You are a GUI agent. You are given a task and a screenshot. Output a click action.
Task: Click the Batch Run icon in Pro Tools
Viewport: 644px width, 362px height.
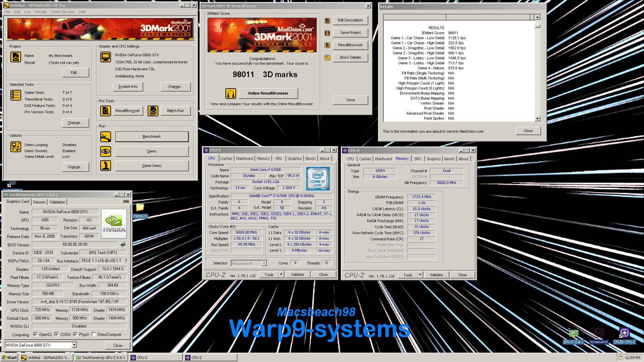153,111
